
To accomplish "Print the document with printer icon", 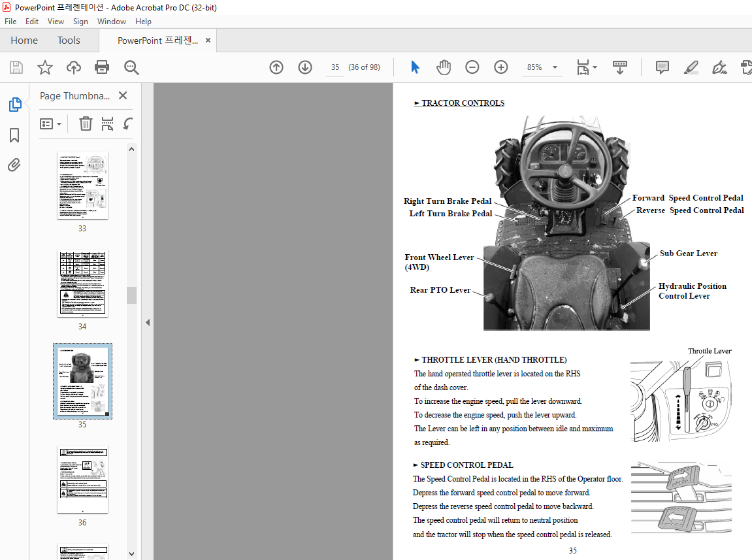I will 102,67.
